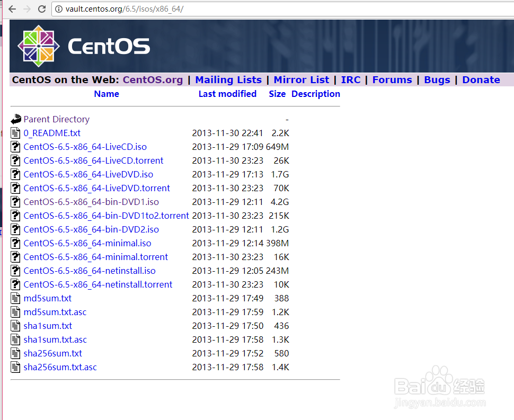Open the Forums link
Image resolution: width=514 pixels, height=420 pixels.
tap(392, 79)
